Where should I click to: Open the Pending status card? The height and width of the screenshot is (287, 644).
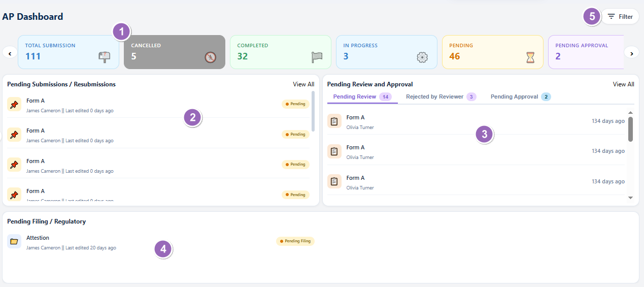[x=493, y=52]
